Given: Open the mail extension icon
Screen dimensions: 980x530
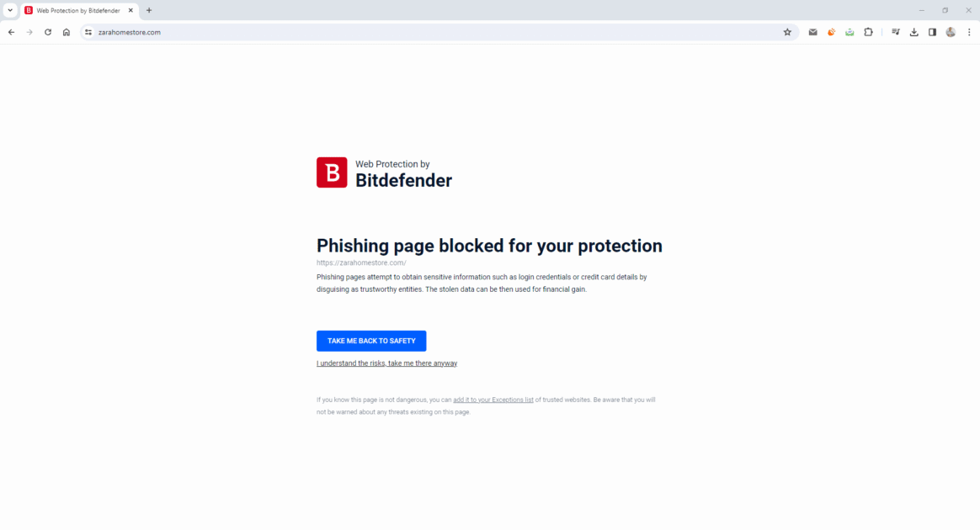Looking at the screenshot, I should coord(812,32).
